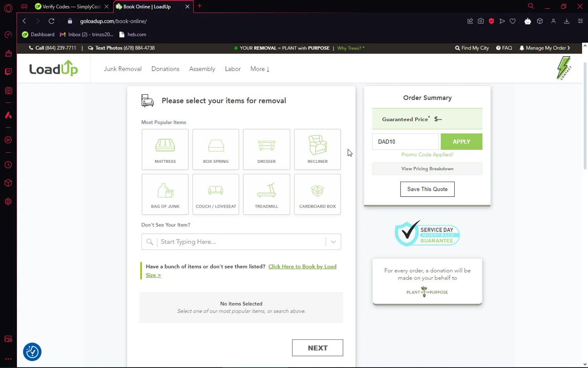
Task: Open the Dashboard bookmark
Action: pos(38,35)
